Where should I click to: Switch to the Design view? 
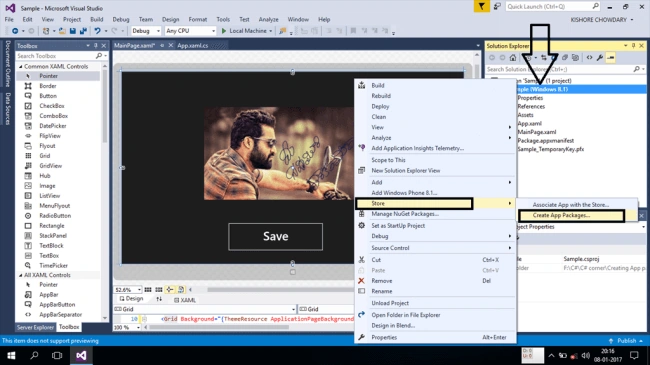pyautogui.click(x=131, y=299)
